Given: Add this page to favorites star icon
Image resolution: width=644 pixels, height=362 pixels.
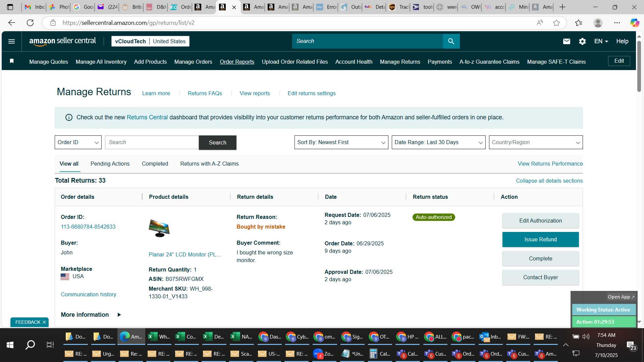Looking at the screenshot, I should [556, 23].
